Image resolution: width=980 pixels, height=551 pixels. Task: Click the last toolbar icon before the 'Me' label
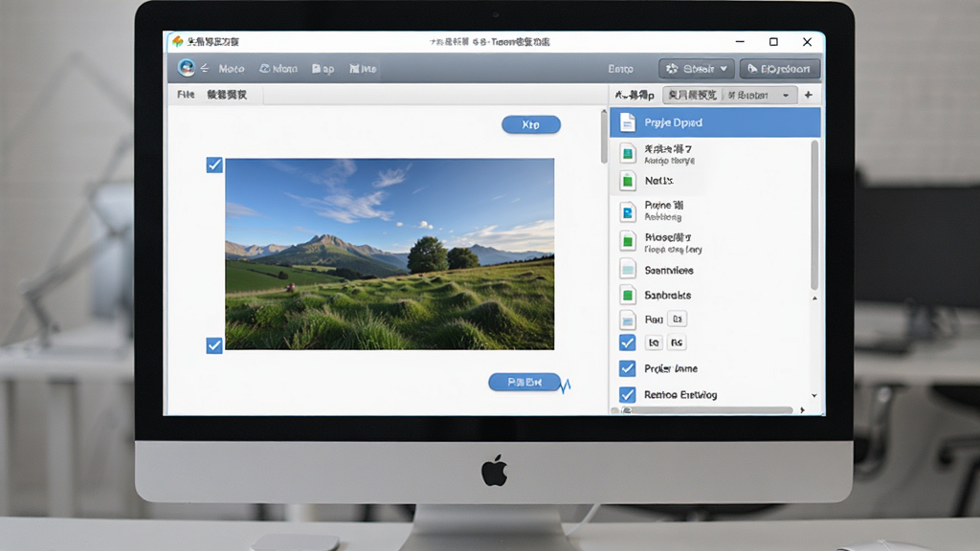coord(354,69)
